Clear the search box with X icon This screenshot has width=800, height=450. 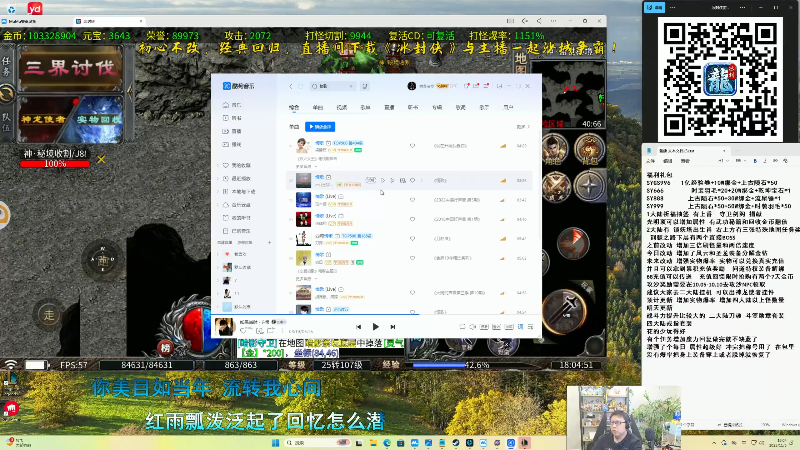[x=351, y=86]
